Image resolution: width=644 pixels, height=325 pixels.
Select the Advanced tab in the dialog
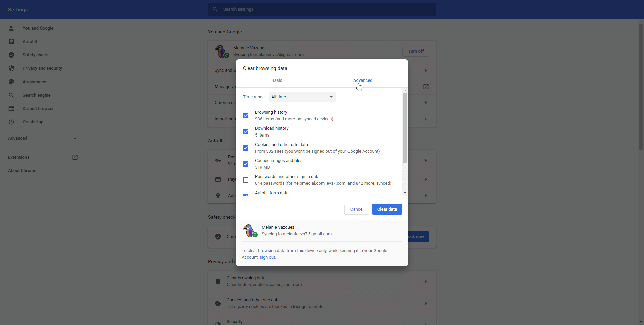point(363,80)
